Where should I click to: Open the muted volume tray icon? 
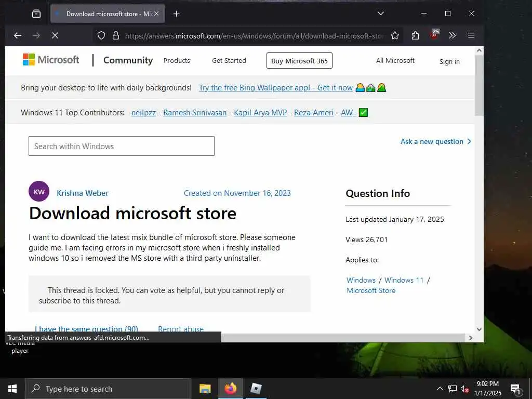464,389
